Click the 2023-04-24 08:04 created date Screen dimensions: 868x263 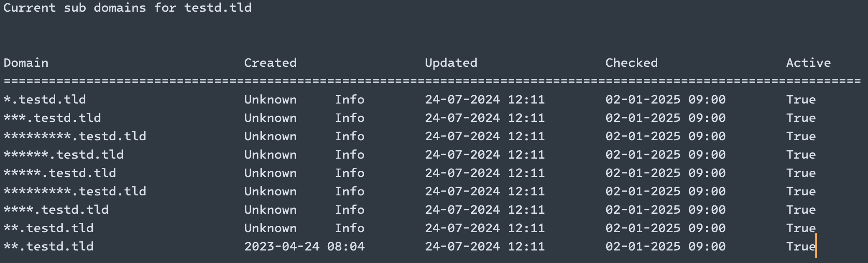click(x=304, y=246)
